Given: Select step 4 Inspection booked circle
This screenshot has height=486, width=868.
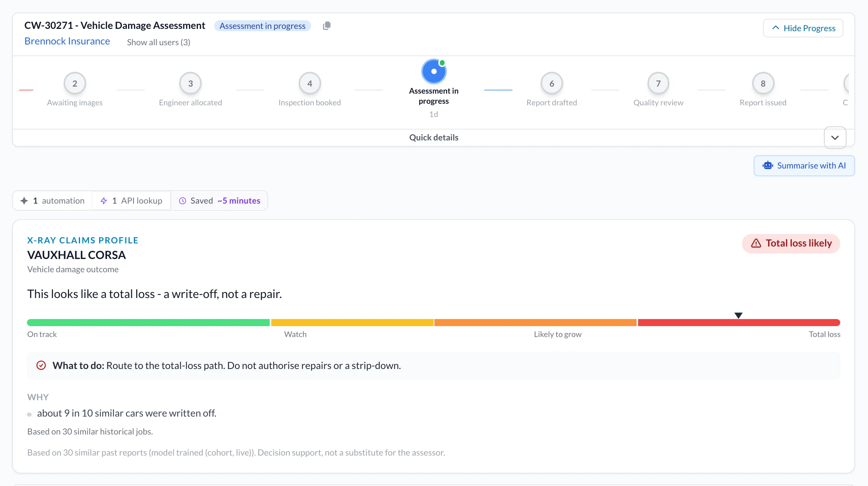Looking at the screenshot, I should pos(309,83).
